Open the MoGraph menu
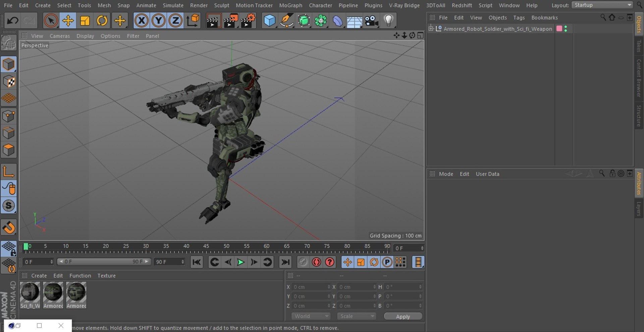Viewport: 644px width, 332px height. click(290, 5)
